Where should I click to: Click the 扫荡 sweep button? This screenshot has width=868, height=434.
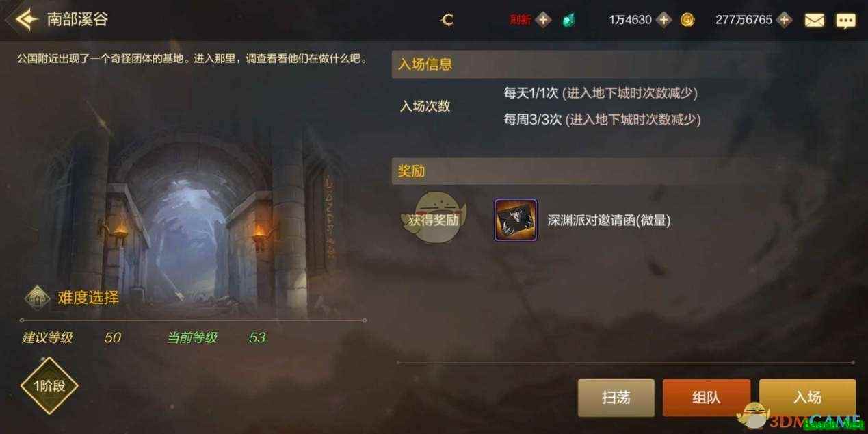tap(616, 398)
